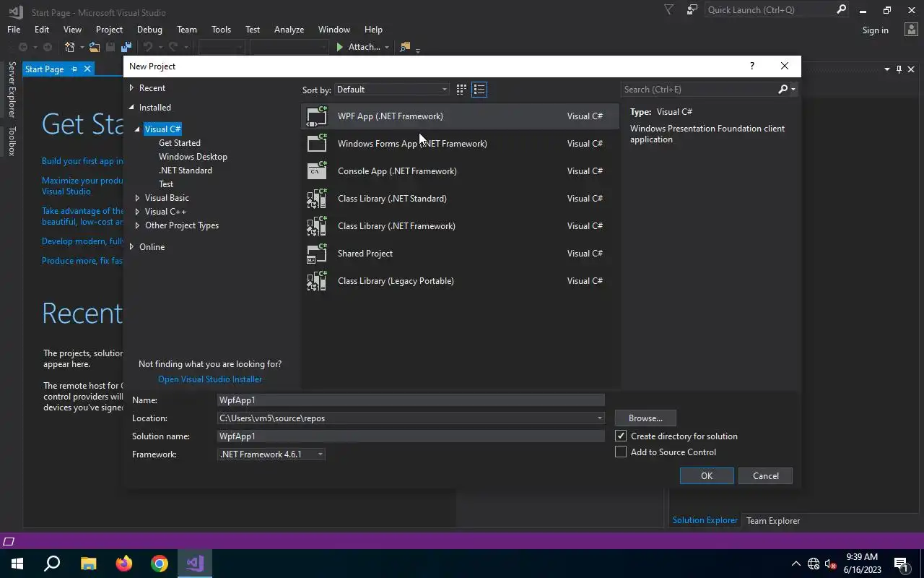Switch to small icons view in the New Project dialog
Viewport: 924px width, 578px height.
[x=461, y=90]
